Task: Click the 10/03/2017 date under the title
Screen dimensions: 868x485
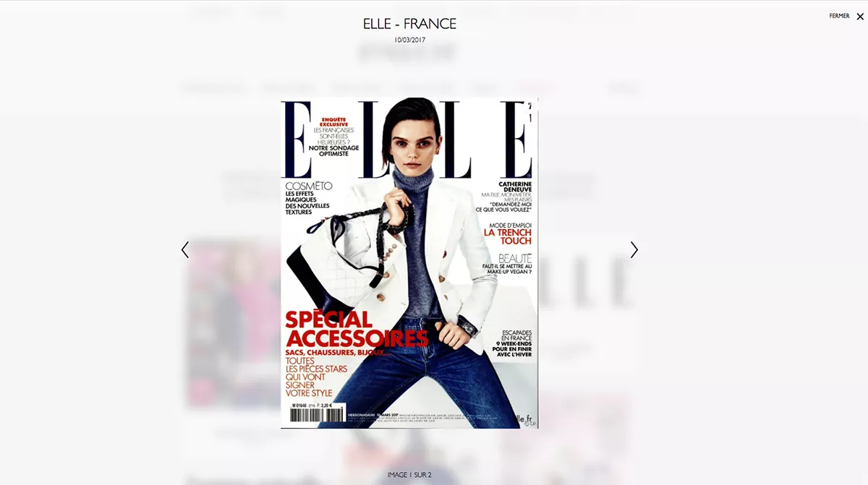Action: point(409,40)
